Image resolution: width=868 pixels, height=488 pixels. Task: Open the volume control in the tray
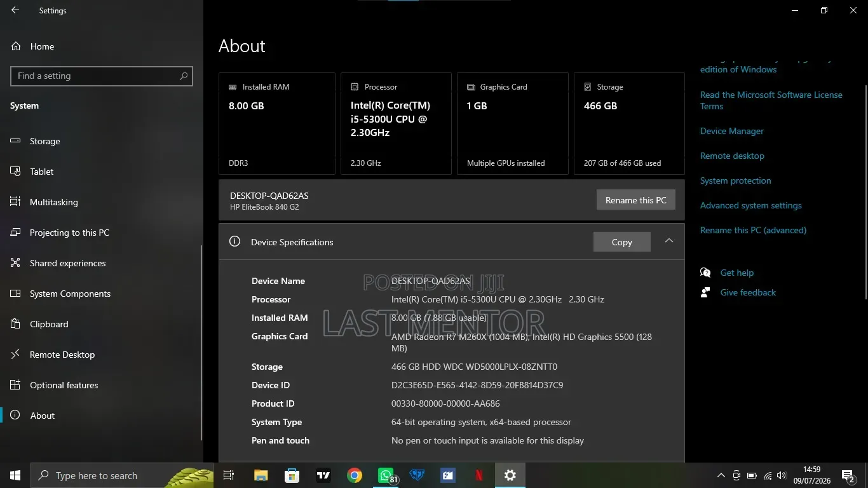(782, 475)
